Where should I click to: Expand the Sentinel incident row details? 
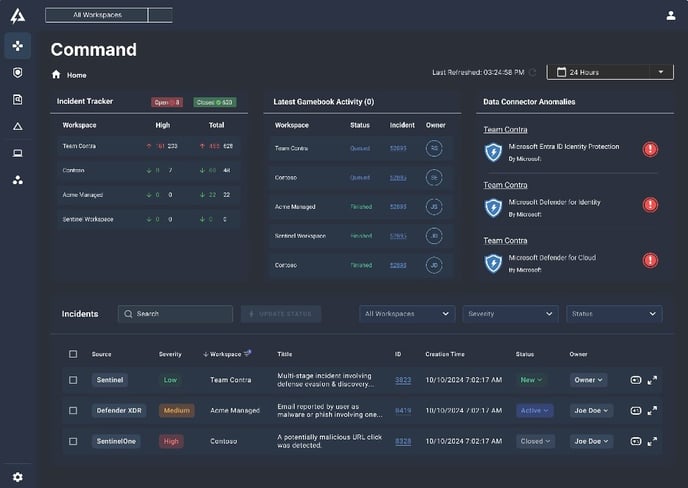tap(652, 380)
